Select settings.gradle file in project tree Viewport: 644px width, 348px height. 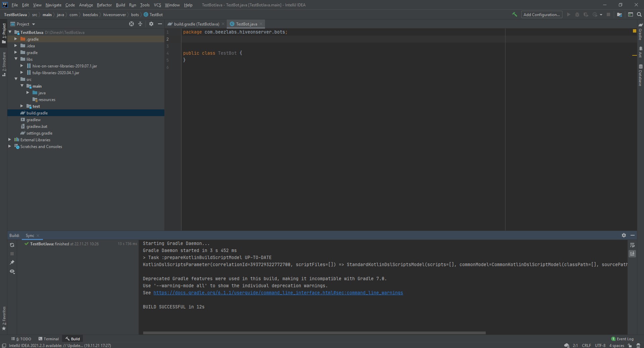(39, 133)
